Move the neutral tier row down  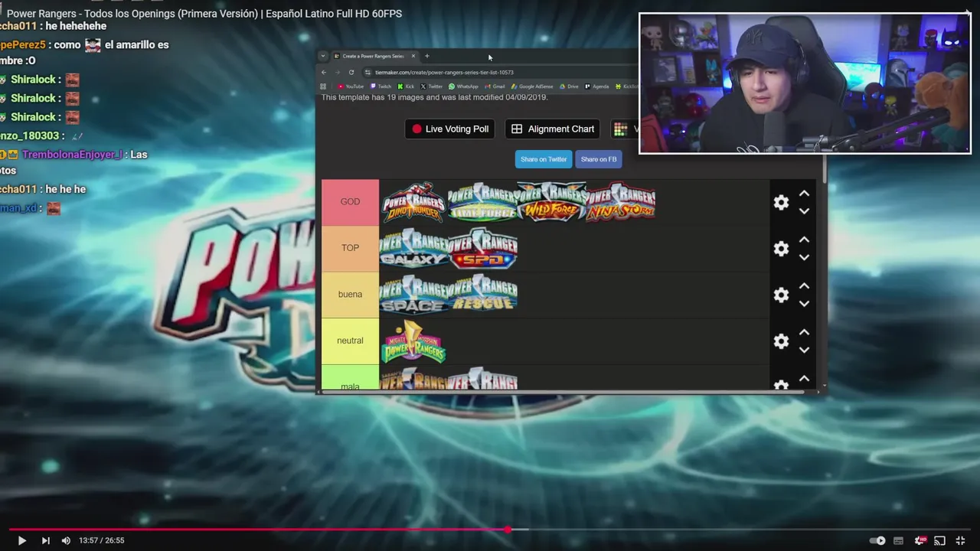pos(804,350)
